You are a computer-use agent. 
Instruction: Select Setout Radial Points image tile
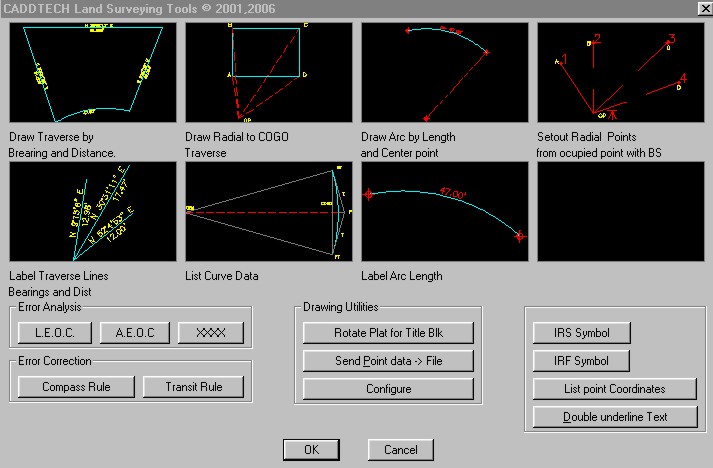621,72
